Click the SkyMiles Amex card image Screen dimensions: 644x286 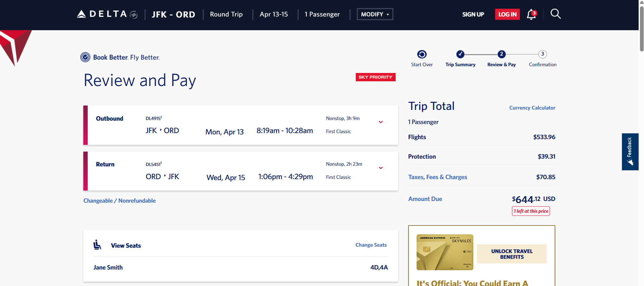click(x=444, y=252)
